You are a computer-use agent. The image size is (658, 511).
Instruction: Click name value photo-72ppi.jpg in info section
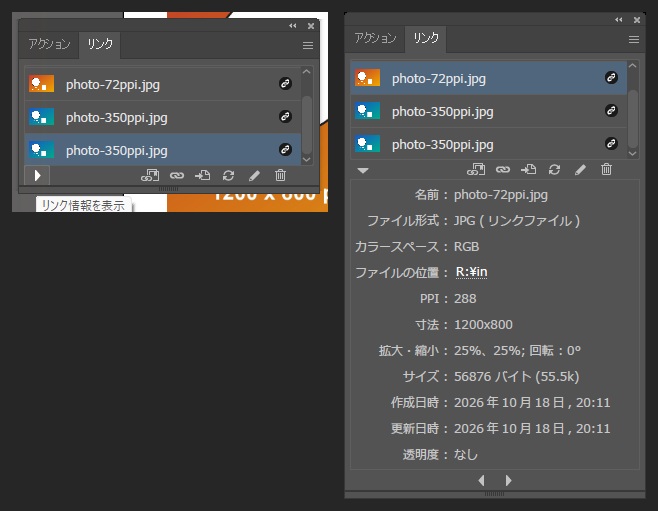(x=501, y=195)
